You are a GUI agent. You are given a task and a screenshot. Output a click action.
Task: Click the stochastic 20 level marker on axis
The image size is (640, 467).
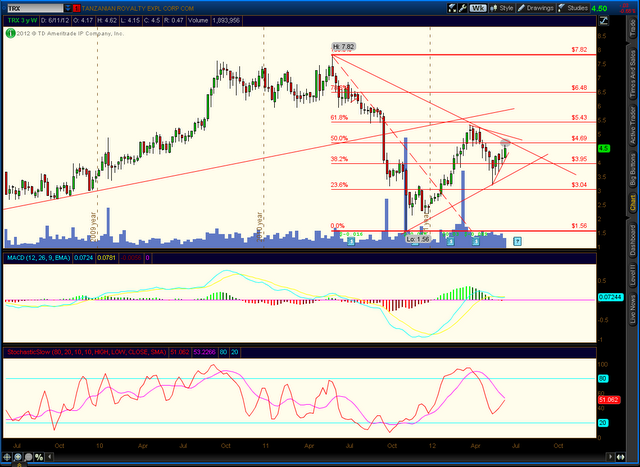pyautogui.click(x=603, y=423)
